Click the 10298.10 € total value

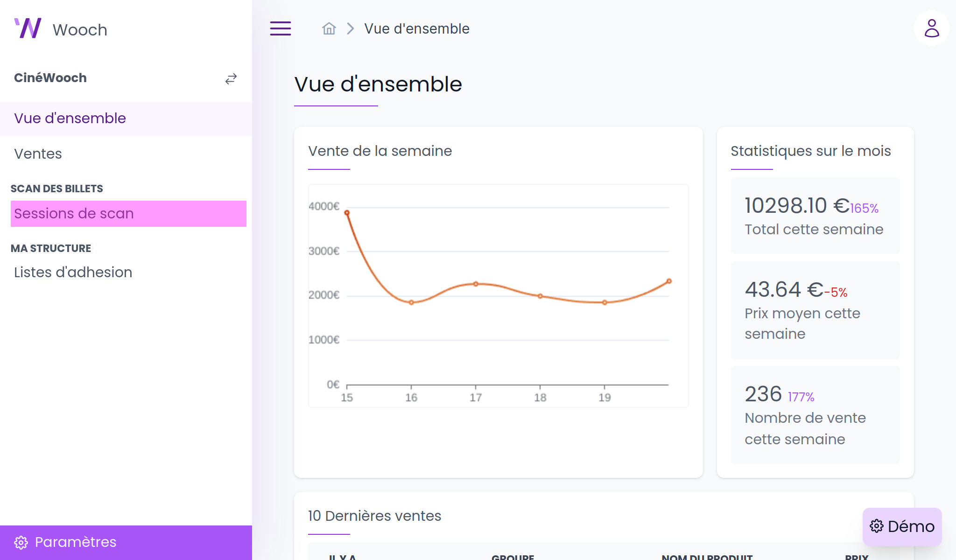797,206
